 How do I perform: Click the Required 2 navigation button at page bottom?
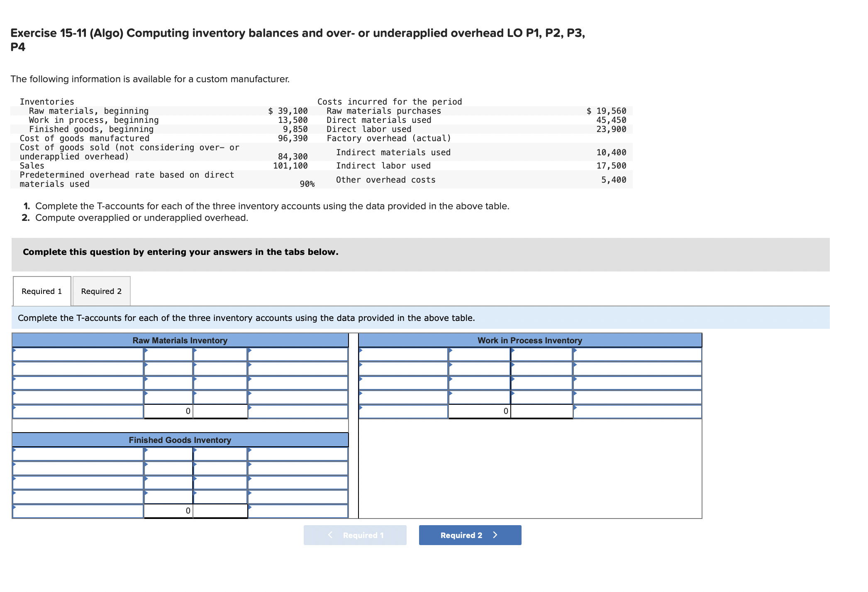470,535
